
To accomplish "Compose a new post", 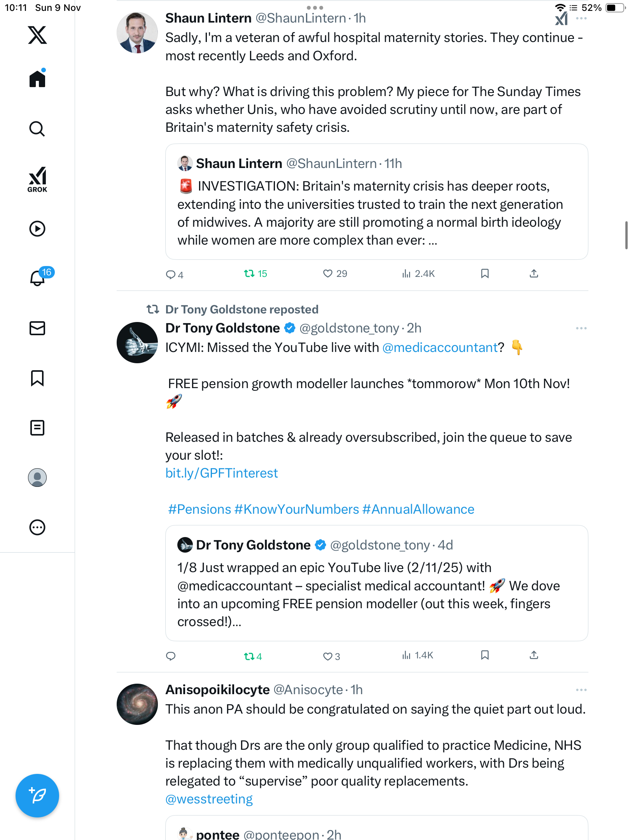I will tap(37, 795).
